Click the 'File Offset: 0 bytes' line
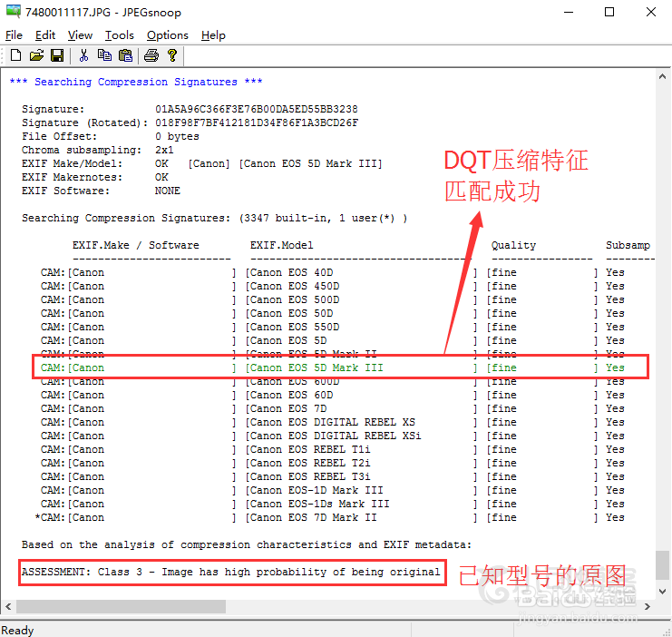 (110, 136)
